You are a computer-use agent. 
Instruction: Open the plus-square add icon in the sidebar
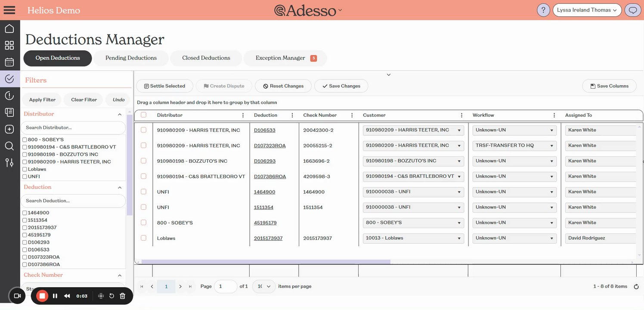9,129
